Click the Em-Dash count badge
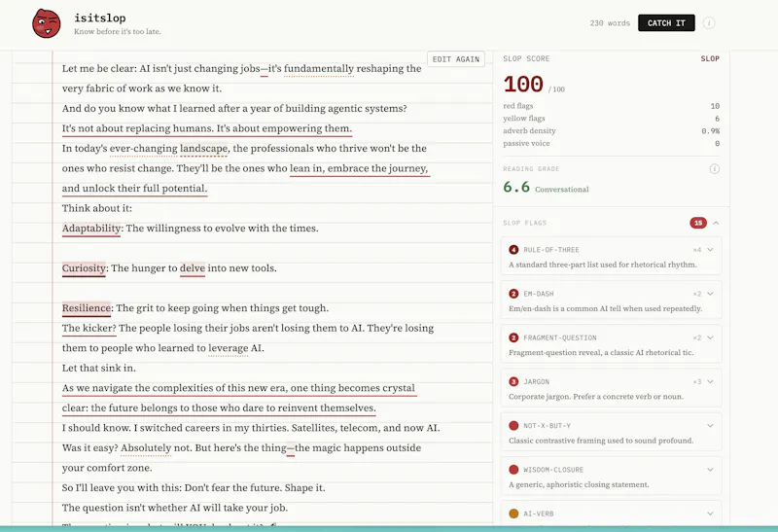Screen dimensions: 778x532 513,294
